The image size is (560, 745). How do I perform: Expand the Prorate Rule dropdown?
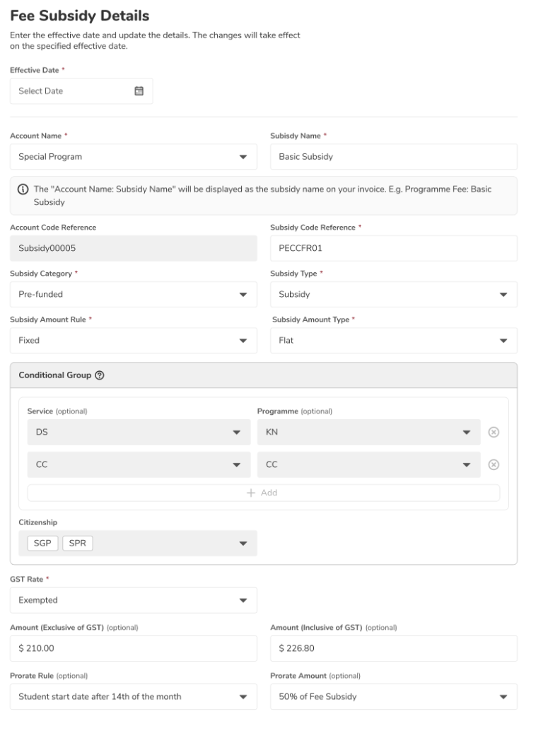134,696
